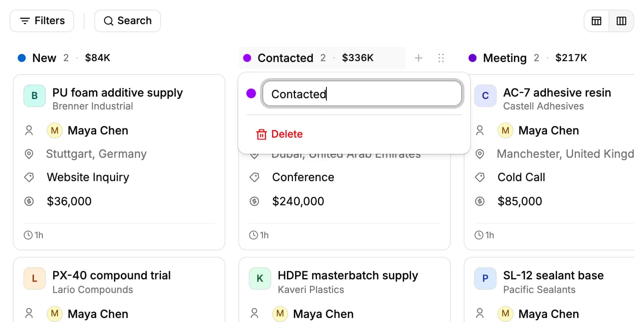Viewport: 644px width, 322px height.
Task: Click the dollar icon beside $36,000
Action: click(x=29, y=201)
